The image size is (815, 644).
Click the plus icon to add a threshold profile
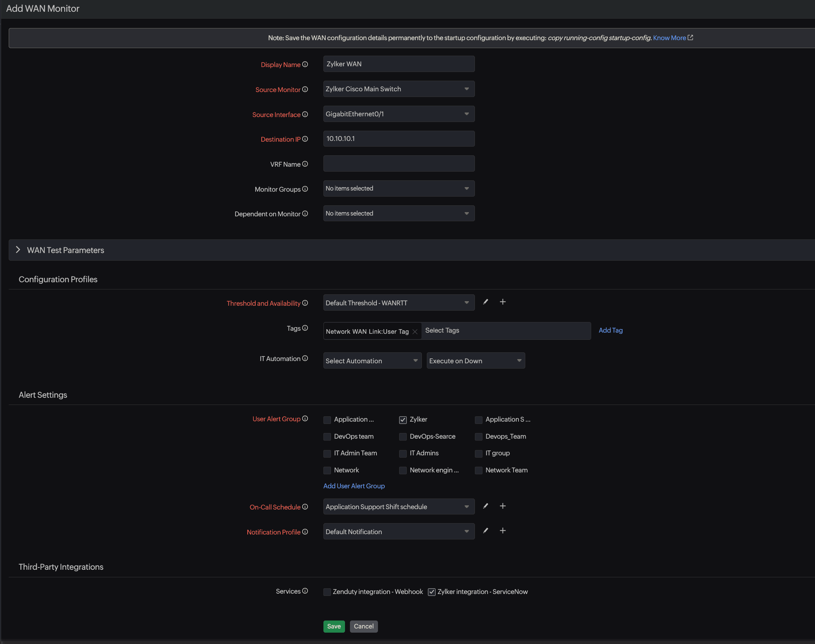click(x=503, y=302)
